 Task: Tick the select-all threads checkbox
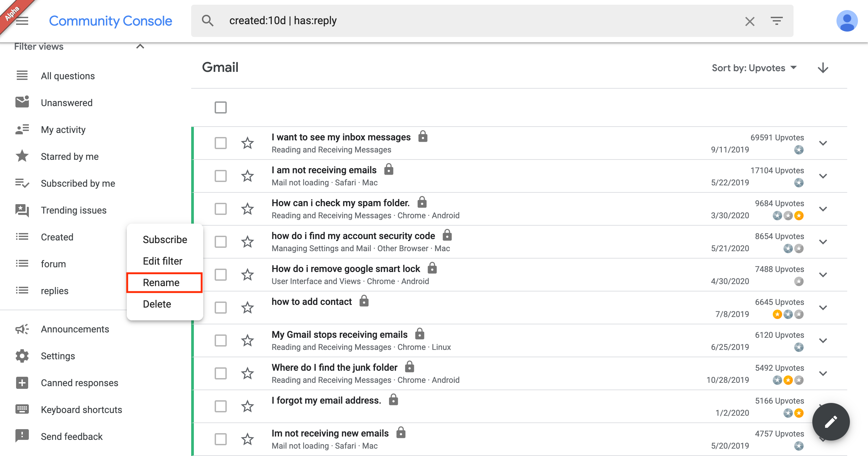(x=221, y=107)
